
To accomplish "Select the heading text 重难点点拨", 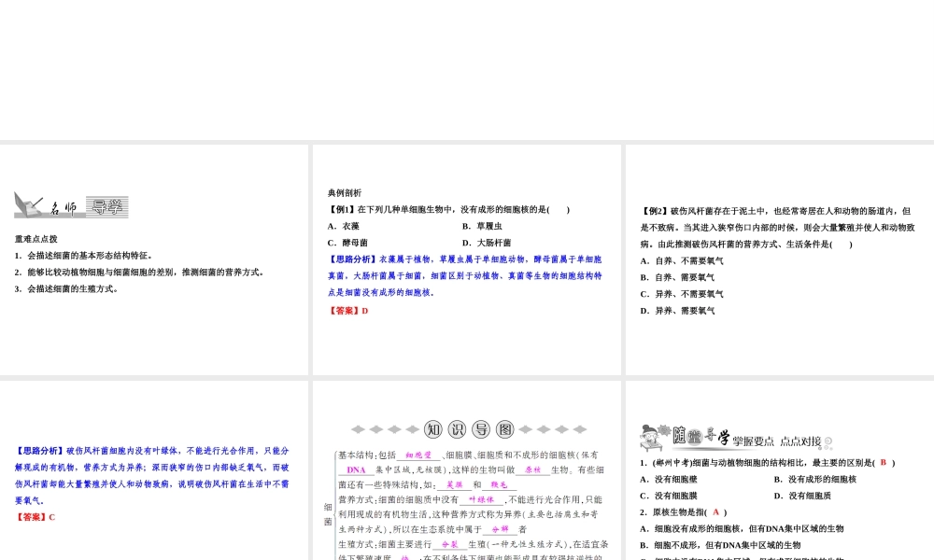I will [36, 239].
